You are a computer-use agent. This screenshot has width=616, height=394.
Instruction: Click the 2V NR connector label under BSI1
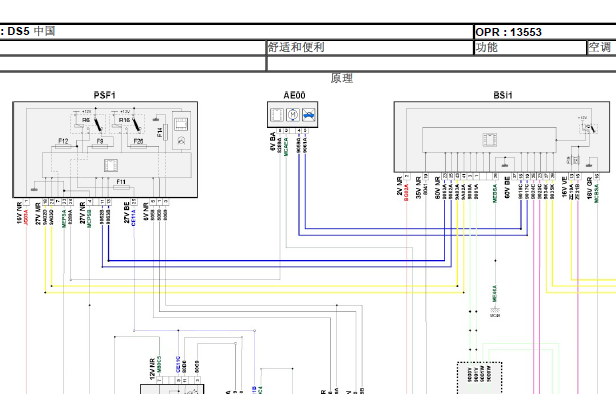[400, 186]
